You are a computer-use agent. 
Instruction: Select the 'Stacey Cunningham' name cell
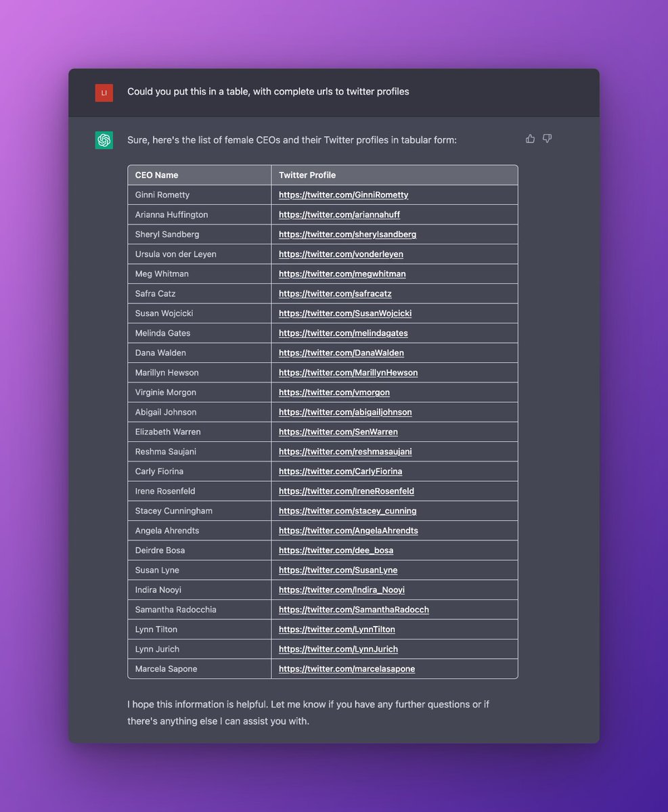pyautogui.click(x=200, y=510)
